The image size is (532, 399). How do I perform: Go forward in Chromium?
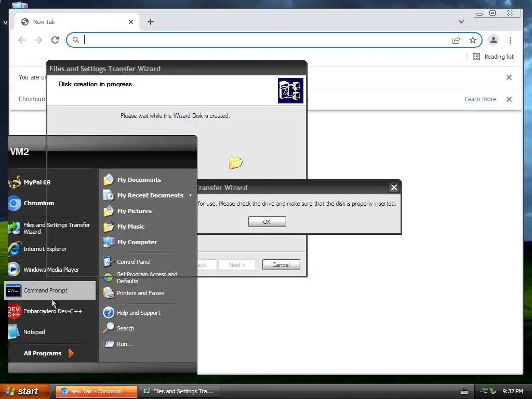(38, 40)
